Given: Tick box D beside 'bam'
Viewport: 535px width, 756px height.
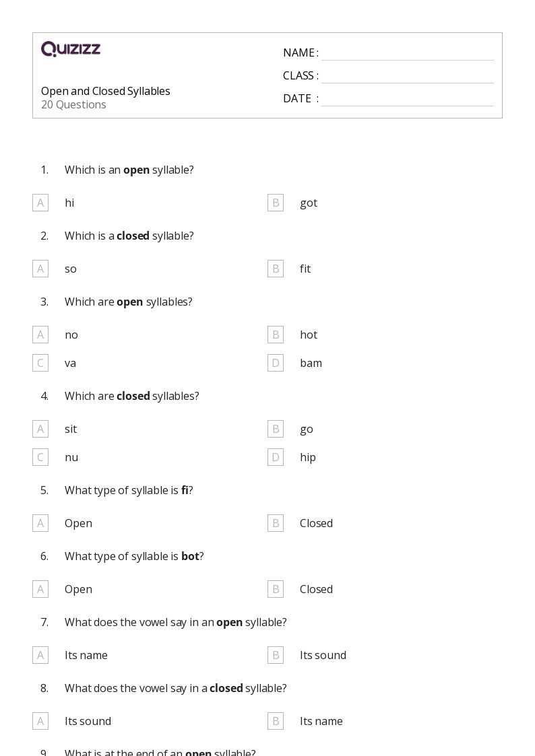Looking at the screenshot, I should 276,363.
